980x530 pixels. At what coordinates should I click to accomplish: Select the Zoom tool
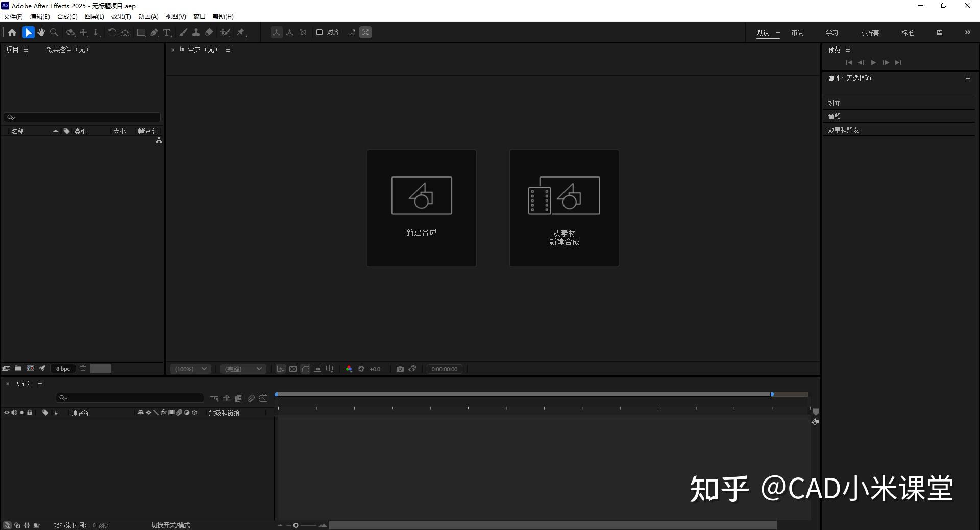coord(54,32)
